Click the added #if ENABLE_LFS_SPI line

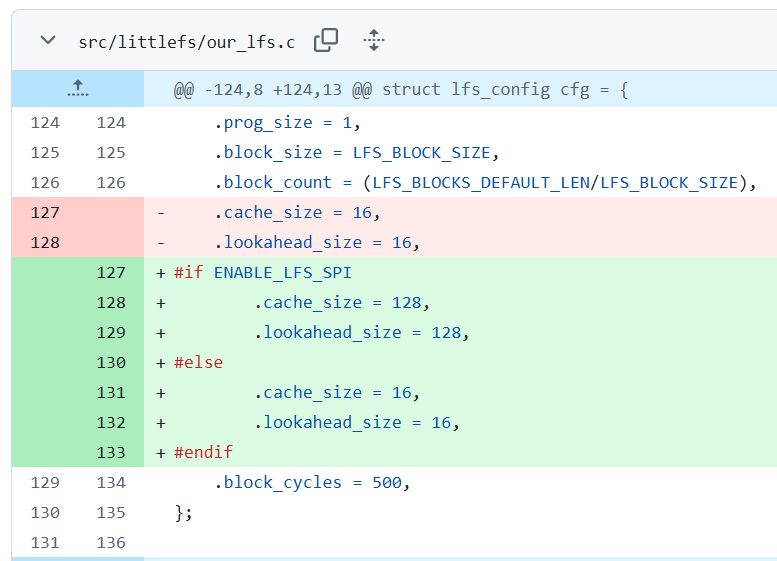coord(263,273)
